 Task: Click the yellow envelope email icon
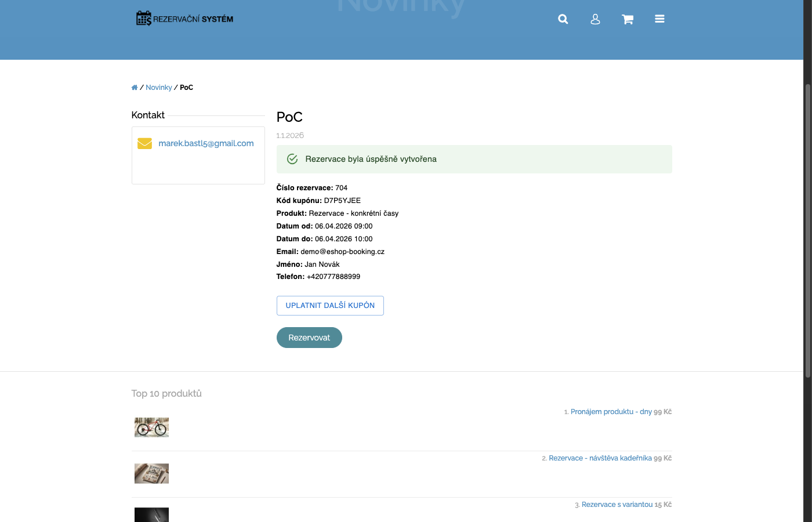(144, 143)
